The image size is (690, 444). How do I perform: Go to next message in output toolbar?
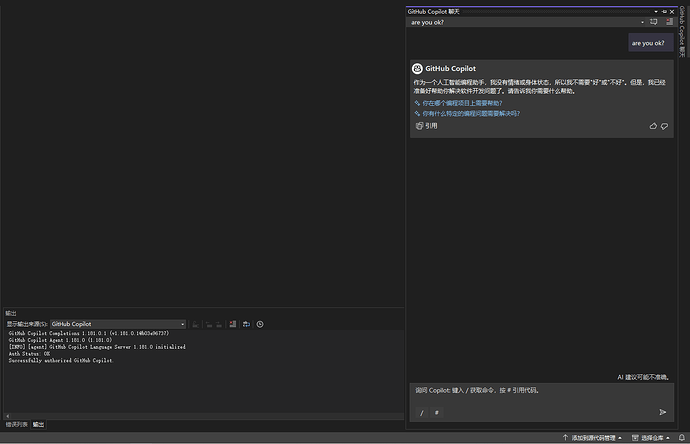[219, 324]
